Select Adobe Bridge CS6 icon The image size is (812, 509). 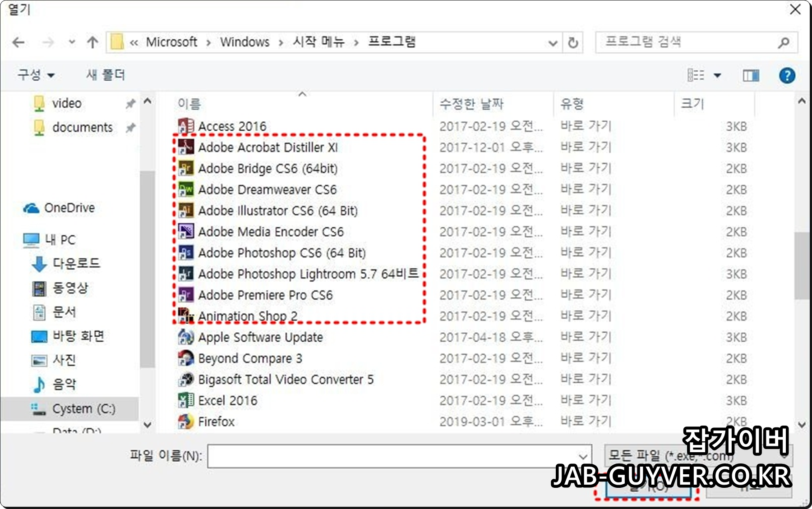186,168
